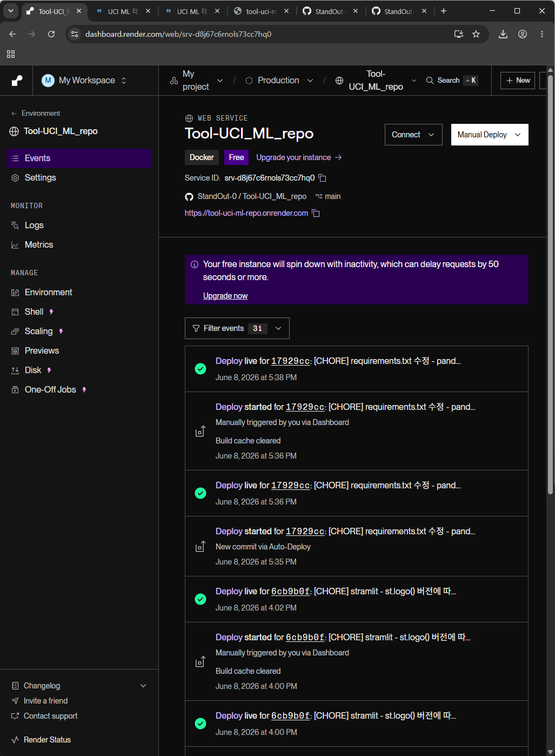The width and height of the screenshot is (555, 756).
Task: Click green check of 5:38 PM deploy
Action: pyautogui.click(x=200, y=369)
